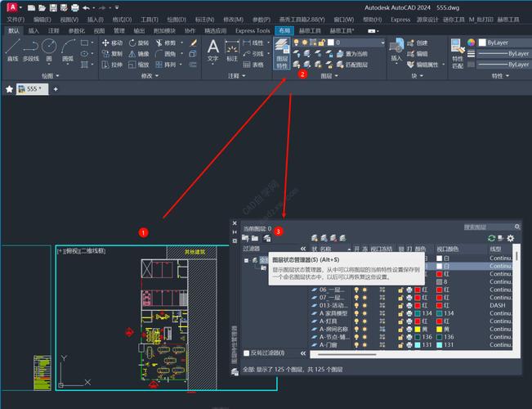
Task: Open the current layer dropdown in ribbon
Action: point(351,41)
